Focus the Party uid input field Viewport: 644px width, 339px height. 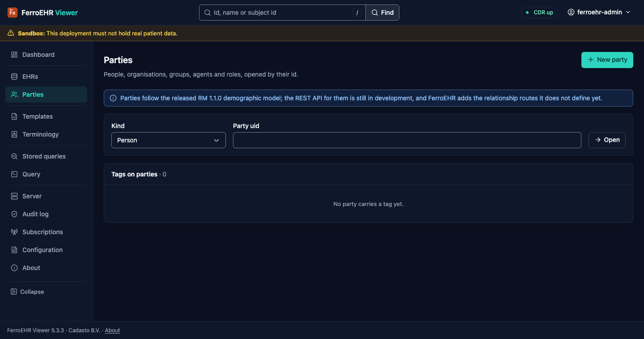pyautogui.click(x=407, y=140)
